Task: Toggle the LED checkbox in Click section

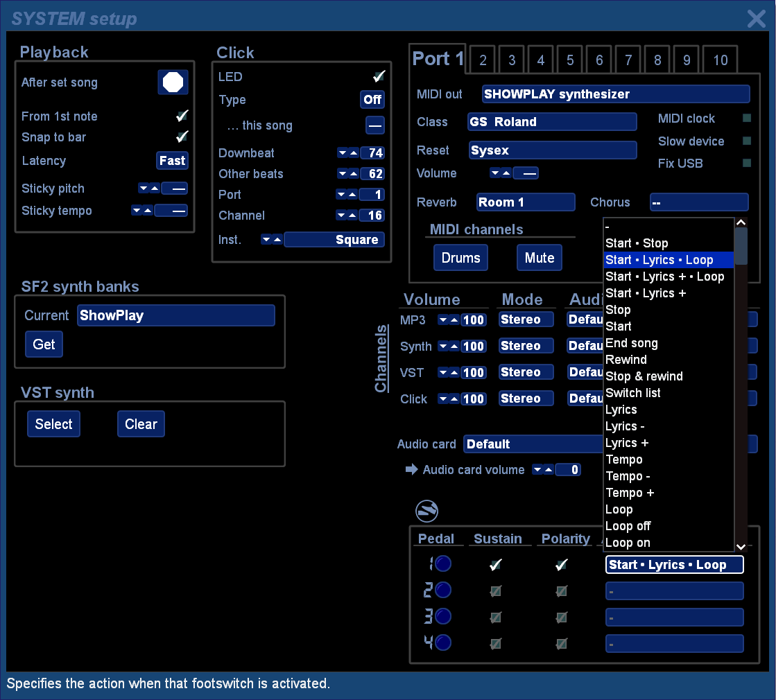Action: point(379,77)
